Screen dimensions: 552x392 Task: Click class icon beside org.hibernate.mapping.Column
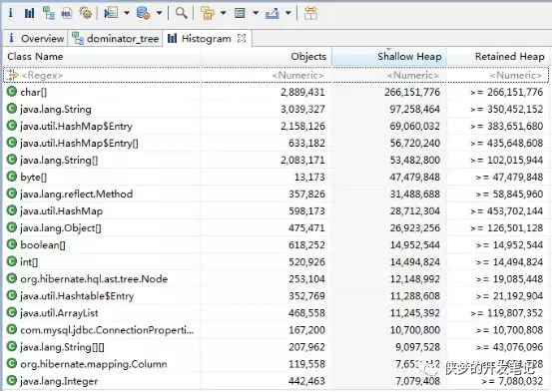click(x=12, y=363)
